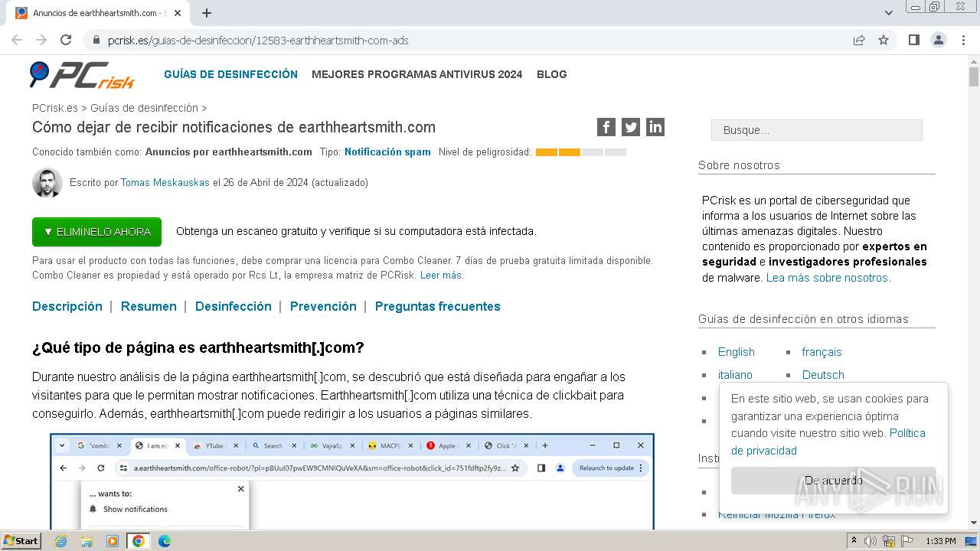Show hidden system tray icons
The image size is (980, 551).
coord(855,541)
